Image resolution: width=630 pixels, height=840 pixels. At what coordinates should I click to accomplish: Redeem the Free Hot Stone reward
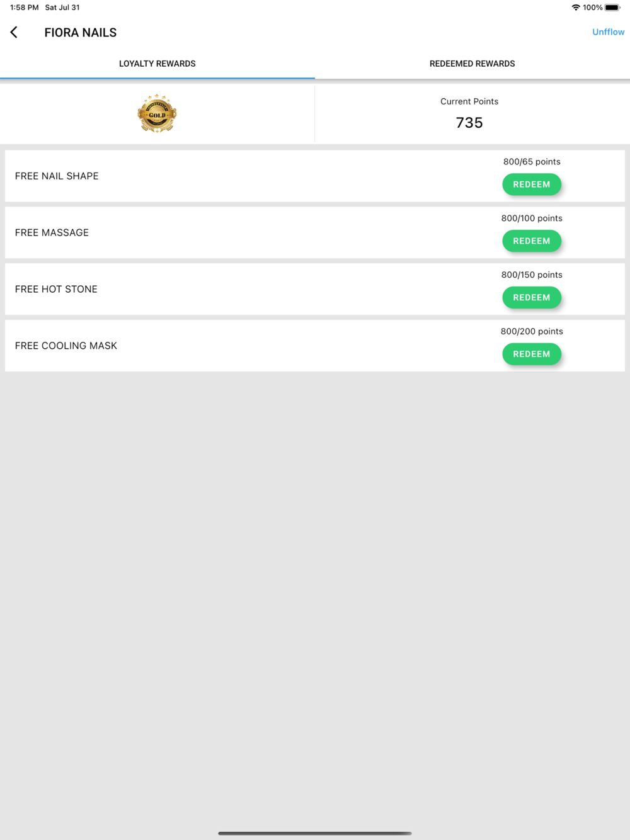tap(532, 298)
